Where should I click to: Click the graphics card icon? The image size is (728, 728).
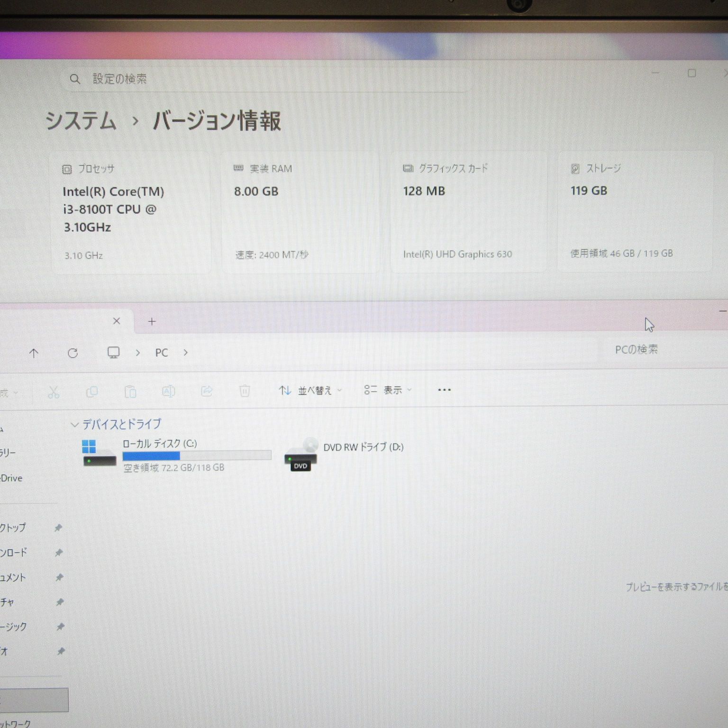pos(408,168)
